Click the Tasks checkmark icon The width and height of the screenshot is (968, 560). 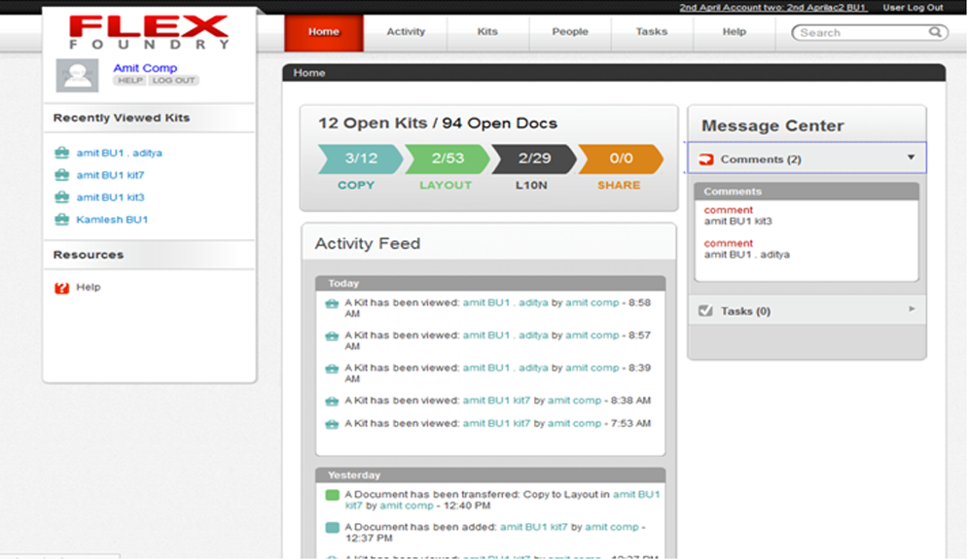pos(705,311)
